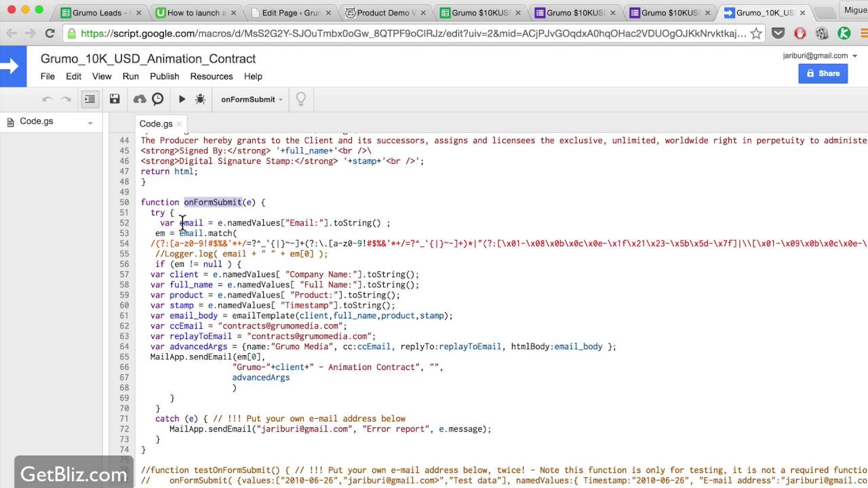Select the Code.gs editor tab
This screenshot has width=868, height=488.
coord(156,123)
